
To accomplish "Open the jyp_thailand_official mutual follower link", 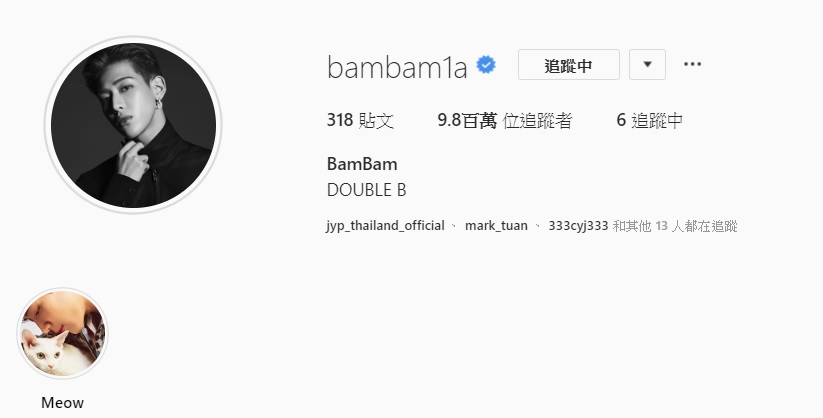I will (385, 226).
